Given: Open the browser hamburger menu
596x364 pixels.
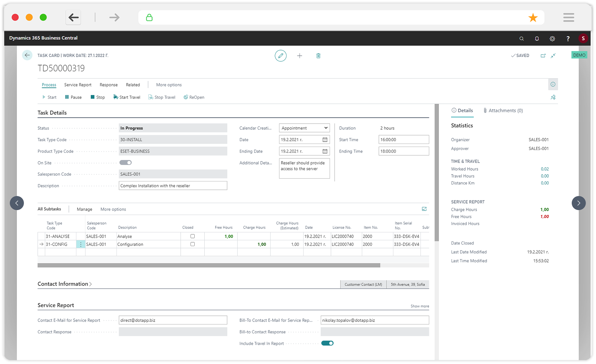Looking at the screenshot, I should [569, 17].
